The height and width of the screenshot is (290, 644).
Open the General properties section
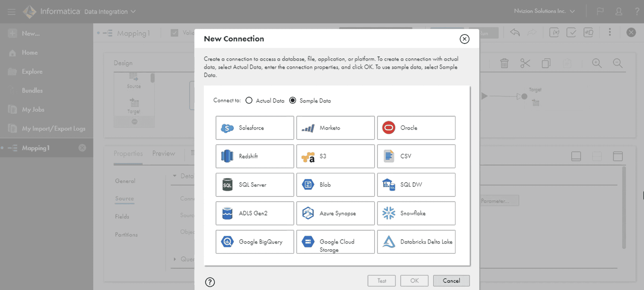125,181
